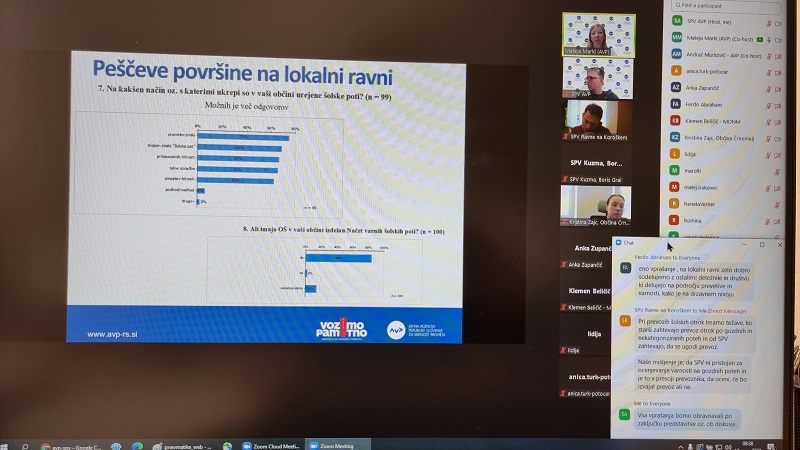Click Kristina Zajc's KZ avatar icon
This screenshot has width=800, height=450.
677,136
